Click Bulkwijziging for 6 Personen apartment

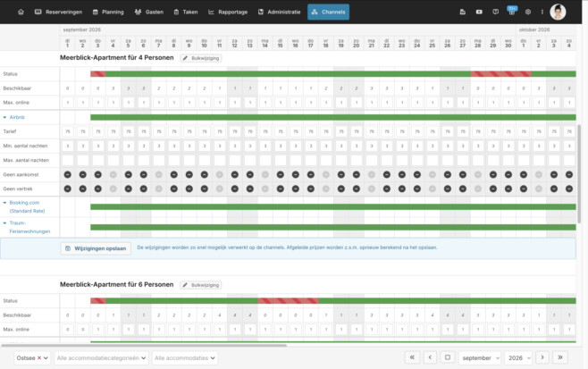[x=201, y=285]
